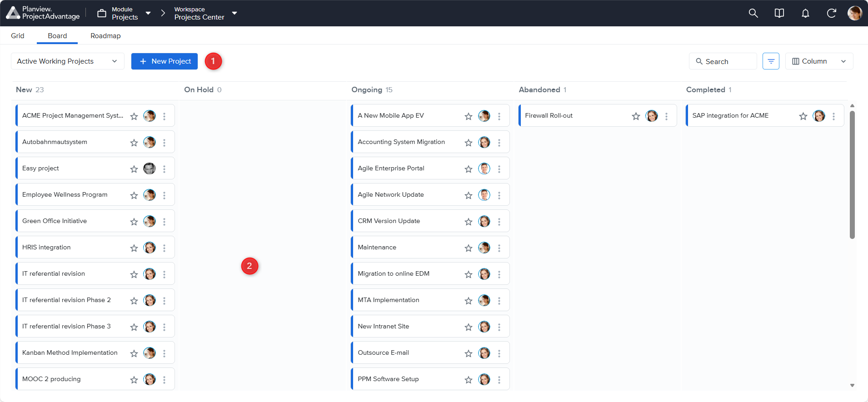Open the Column dropdown
Image resolution: width=868 pixels, height=402 pixels.
point(819,61)
